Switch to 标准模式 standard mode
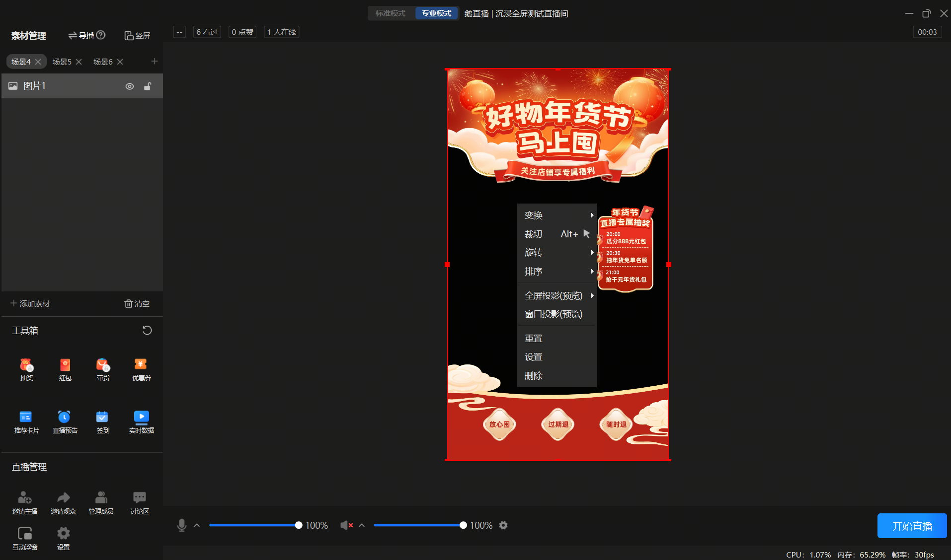 [391, 13]
